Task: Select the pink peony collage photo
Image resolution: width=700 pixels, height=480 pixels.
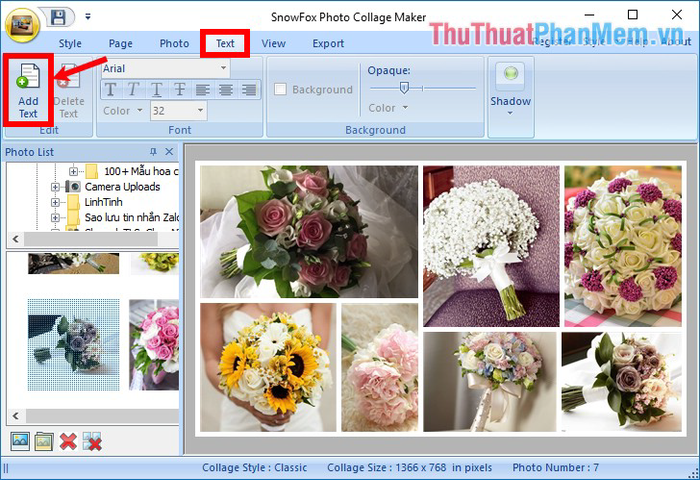Action: tap(380, 367)
